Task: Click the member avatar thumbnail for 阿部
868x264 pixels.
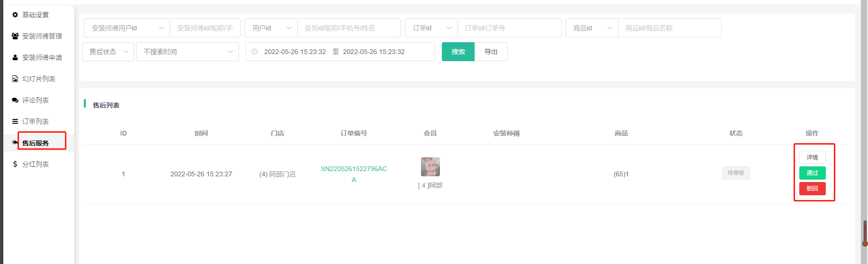Action: click(430, 167)
